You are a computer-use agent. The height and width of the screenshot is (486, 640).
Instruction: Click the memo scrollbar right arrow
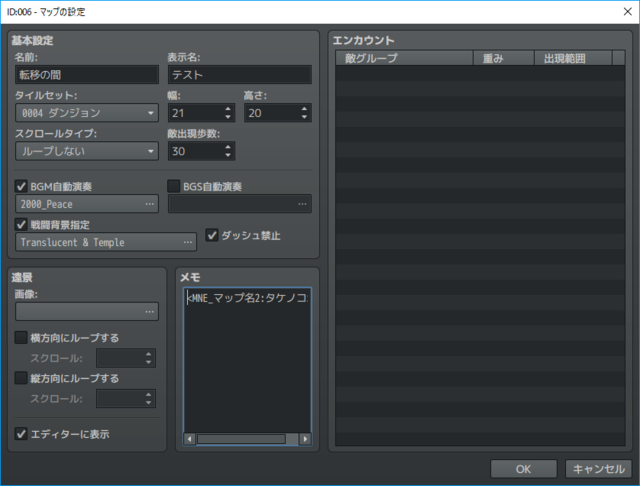[x=305, y=439]
